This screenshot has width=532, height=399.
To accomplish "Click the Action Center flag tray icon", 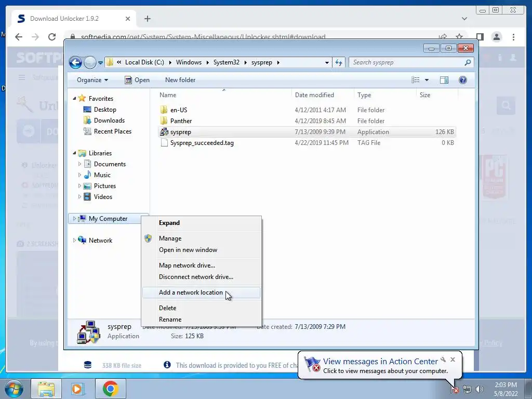I will (455, 390).
